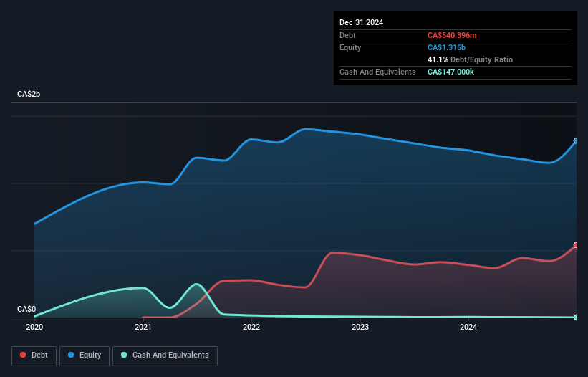The image size is (588, 377).
Task: Click the CA$147.000k cash value
Action: (450, 72)
